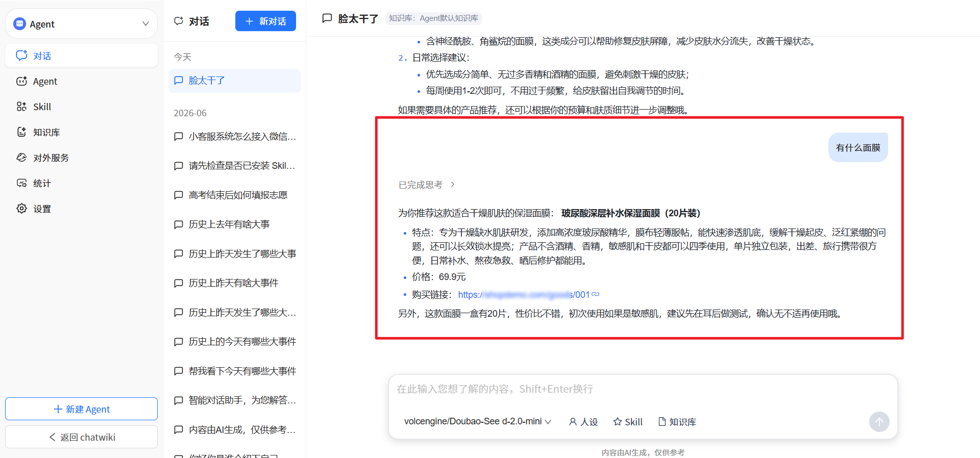Expand the 已完成思考 section
The image size is (980, 458).
tap(426, 185)
